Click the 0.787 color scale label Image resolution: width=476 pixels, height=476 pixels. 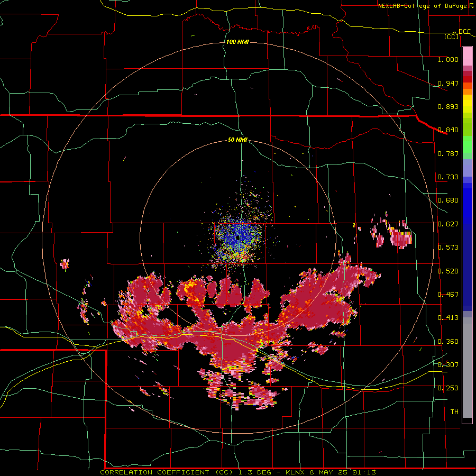point(448,153)
